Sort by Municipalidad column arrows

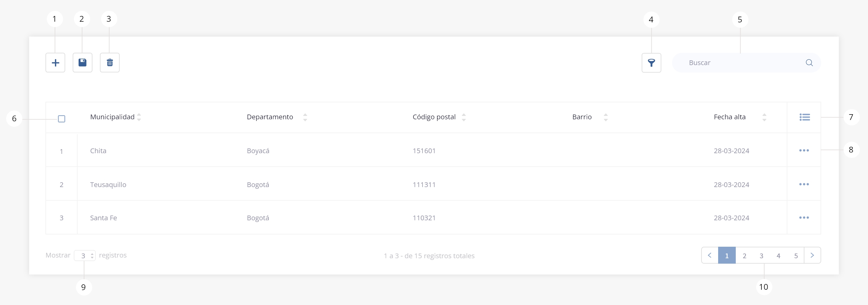[139, 117]
